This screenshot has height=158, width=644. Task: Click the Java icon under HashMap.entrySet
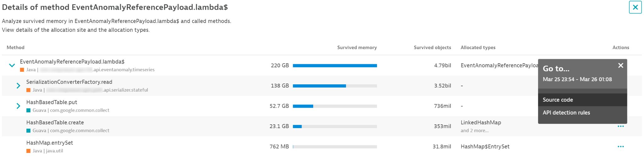pos(28,151)
